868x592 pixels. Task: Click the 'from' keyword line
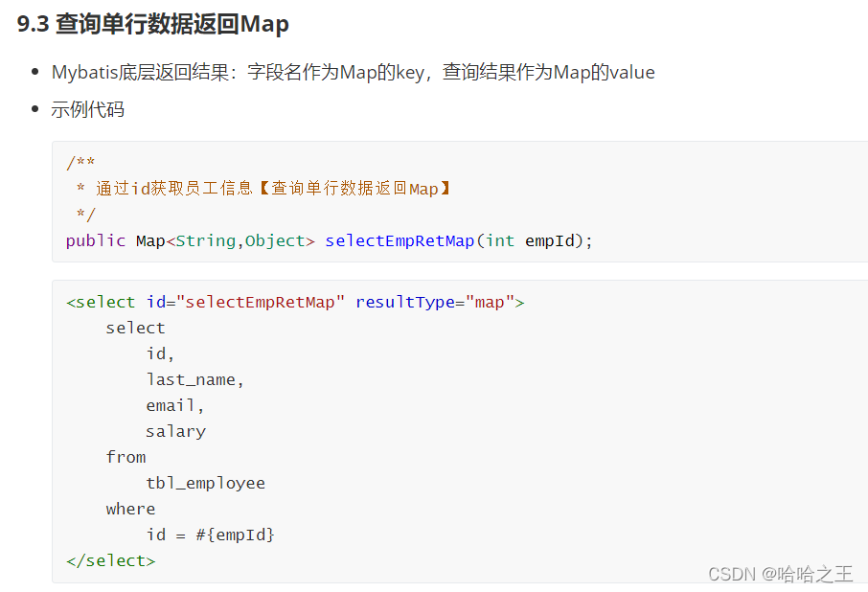tap(126, 457)
